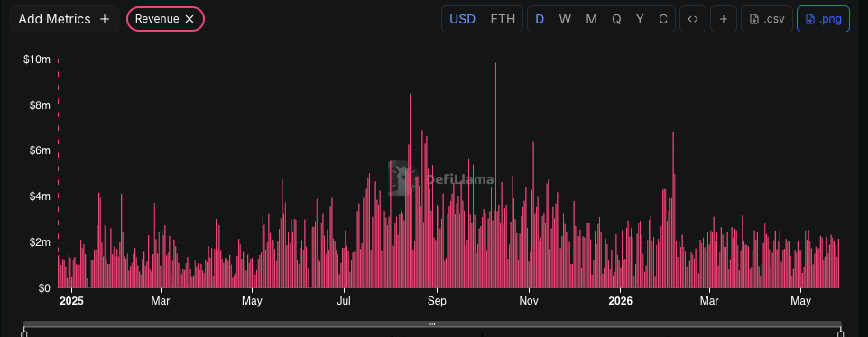This screenshot has height=337, width=868.
Task: Click the tallest revenue bar near $10m
Action: (x=495, y=175)
